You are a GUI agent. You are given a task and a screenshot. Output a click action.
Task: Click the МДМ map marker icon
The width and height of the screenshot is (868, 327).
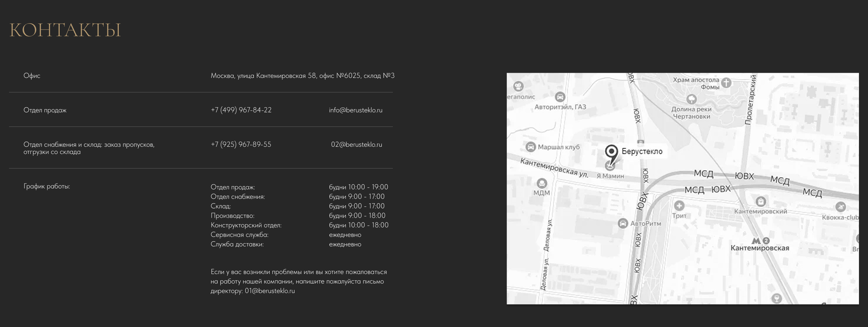pyautogui.click(x=542, y=183)
